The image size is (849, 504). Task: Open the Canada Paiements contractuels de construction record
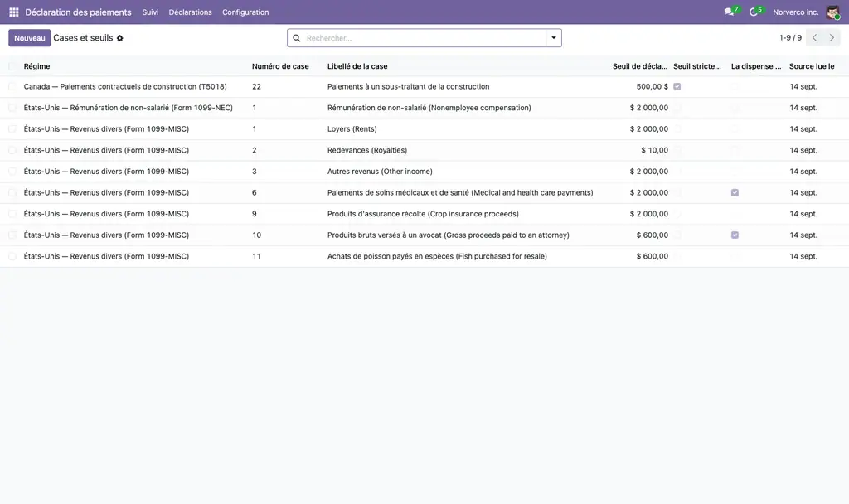pyautogui.click(x=125, y=86)
